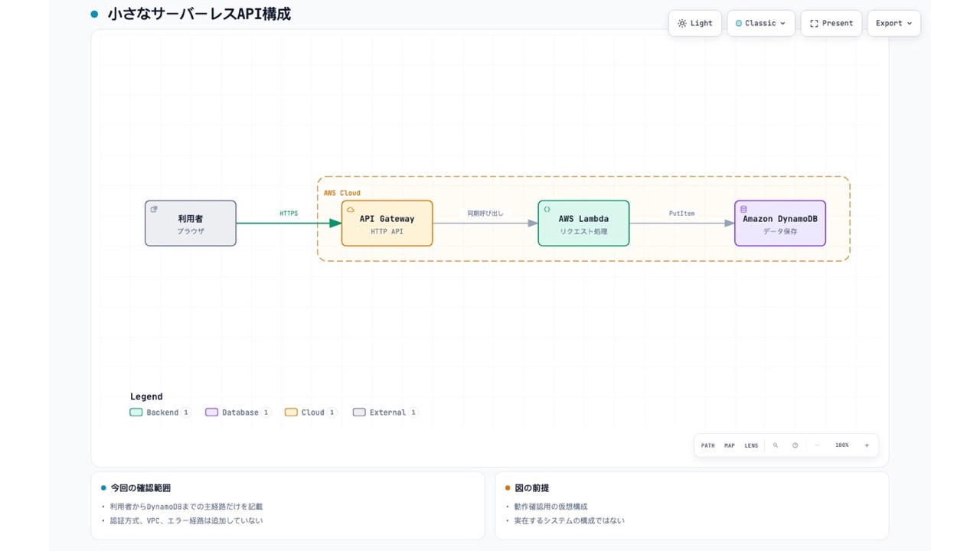Click the green Backend color swatch
This screenshot has height=551, width=980.
[136, 412]
